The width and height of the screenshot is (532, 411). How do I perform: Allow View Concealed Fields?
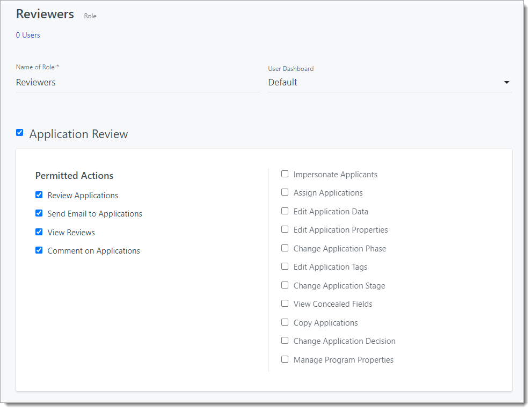(x=285, y=303)
